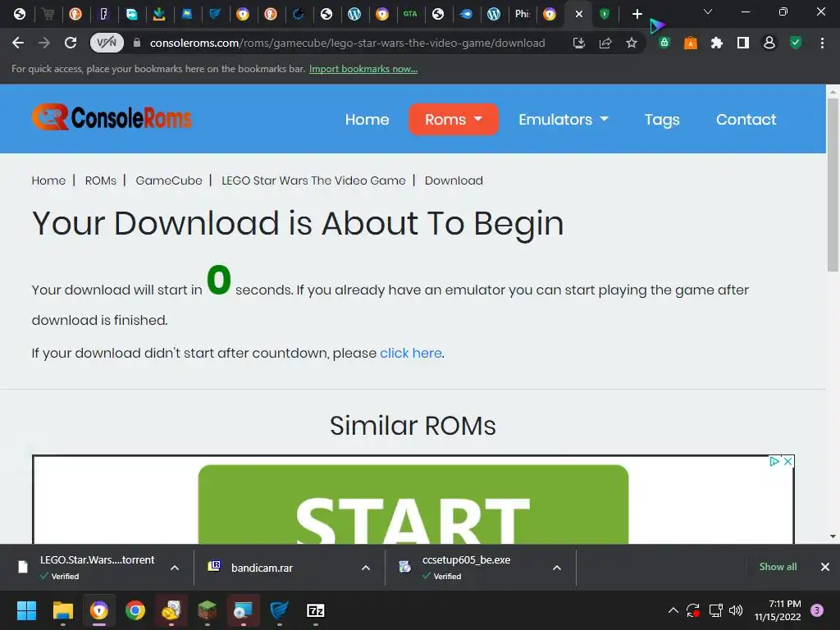Switch to the Phi tab

click(523, 14)
